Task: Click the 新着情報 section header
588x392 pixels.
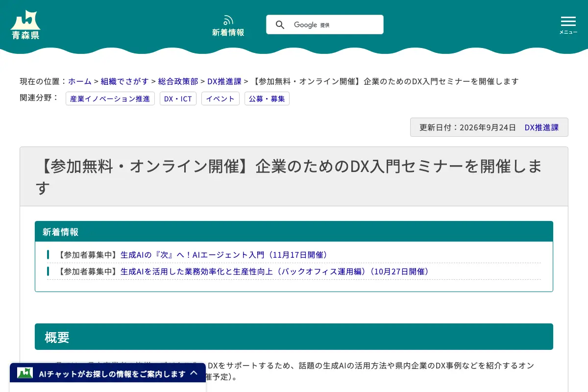Action: 294,232
